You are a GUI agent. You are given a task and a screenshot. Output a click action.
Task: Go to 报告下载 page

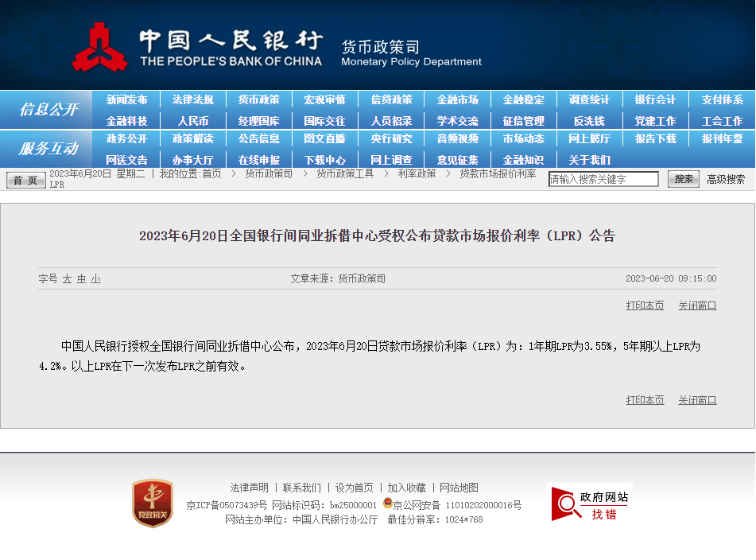point(655,139)
